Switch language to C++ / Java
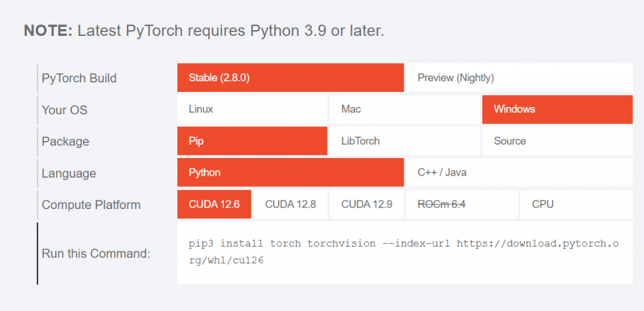 tap(518, 172)
